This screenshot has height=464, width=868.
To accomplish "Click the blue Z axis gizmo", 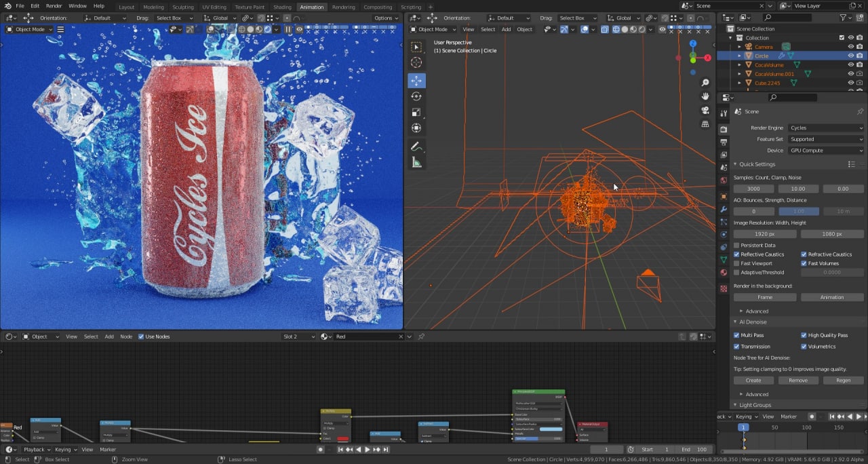I will [692, 43].
